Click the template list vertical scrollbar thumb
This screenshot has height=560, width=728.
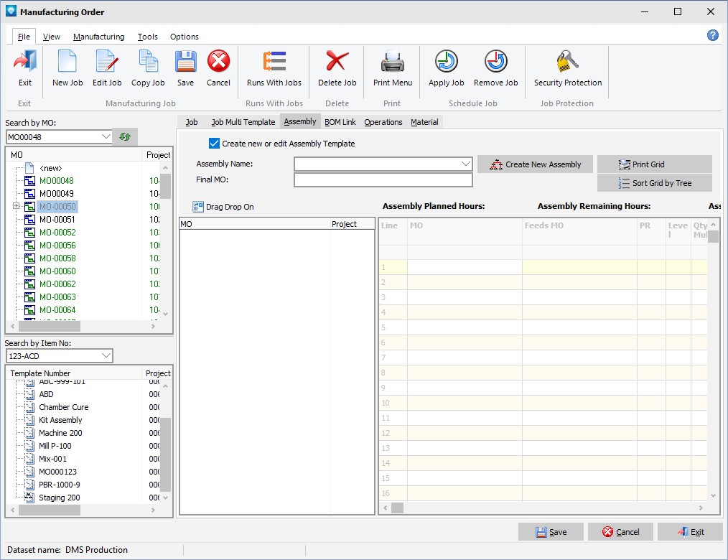tap(166, 454)
